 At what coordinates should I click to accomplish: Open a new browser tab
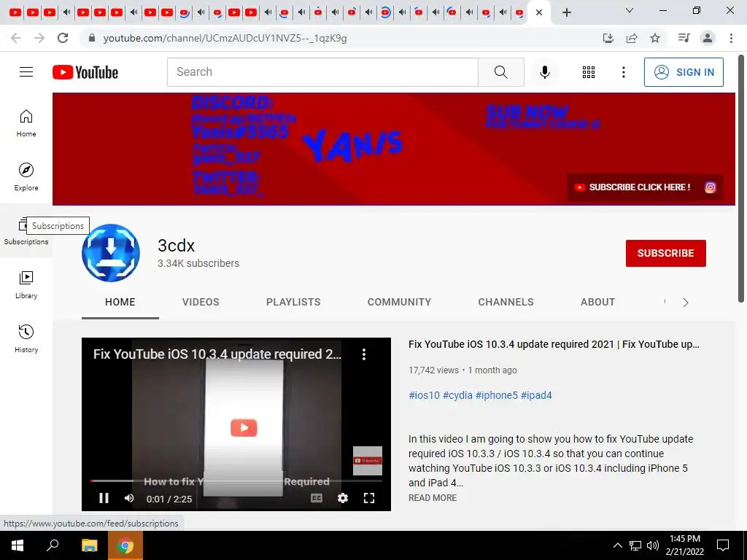tap(566, 12)
